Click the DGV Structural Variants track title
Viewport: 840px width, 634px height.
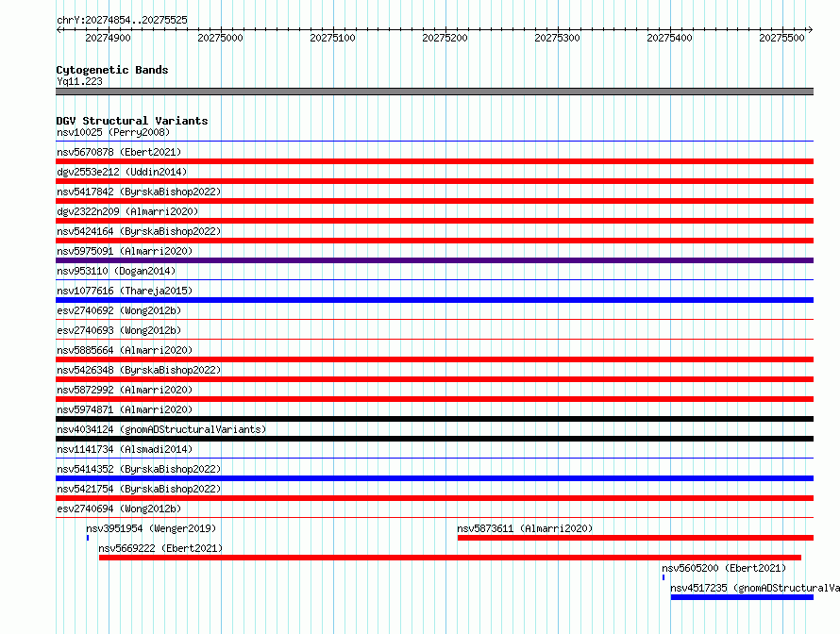point(132,121)
